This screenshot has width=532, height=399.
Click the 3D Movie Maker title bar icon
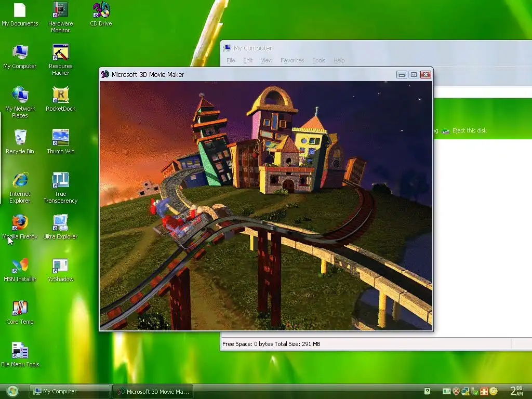[x=105, y=74]
